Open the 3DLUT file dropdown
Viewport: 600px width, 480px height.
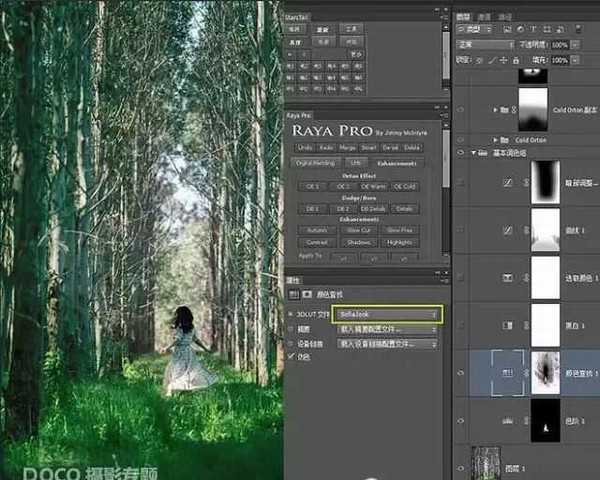(x=389, y=314)
